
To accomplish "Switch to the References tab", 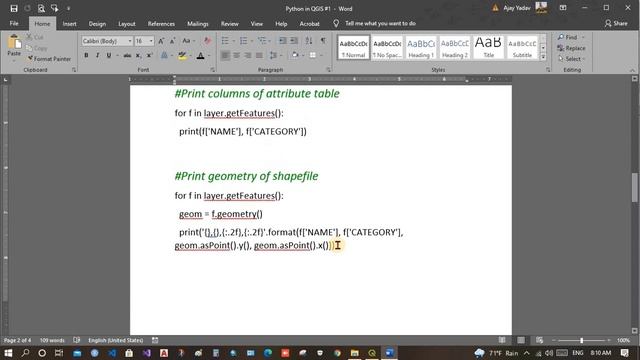I will click(x=161, y=24).
